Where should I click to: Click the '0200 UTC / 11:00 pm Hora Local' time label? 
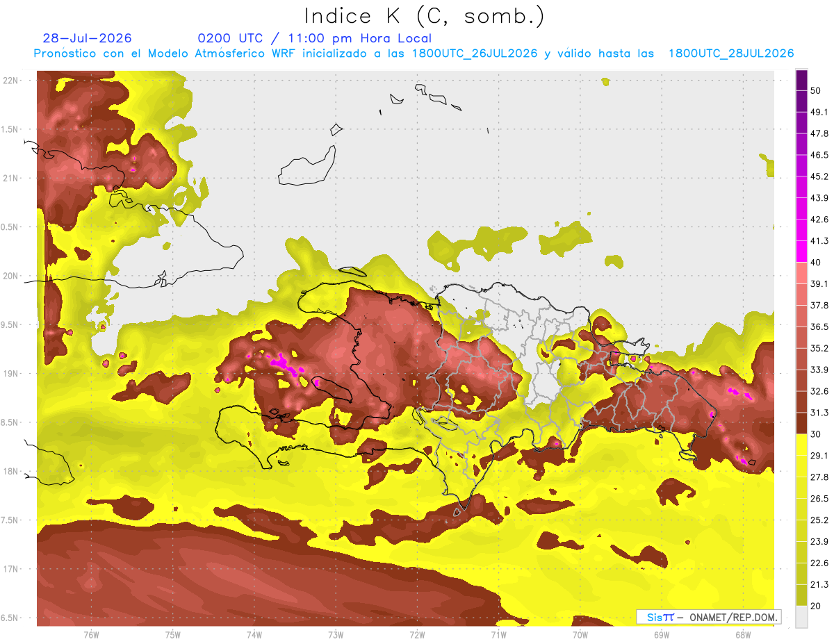point(314,38)
